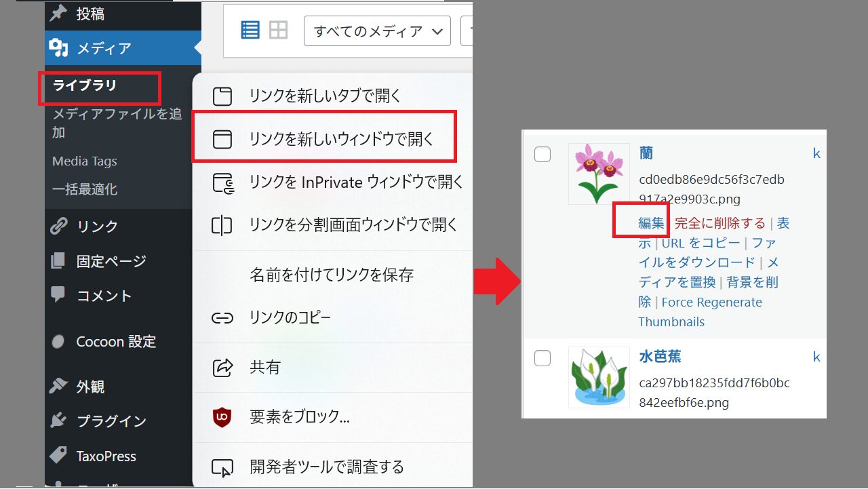Switch to grid view icon

(279, 30)
